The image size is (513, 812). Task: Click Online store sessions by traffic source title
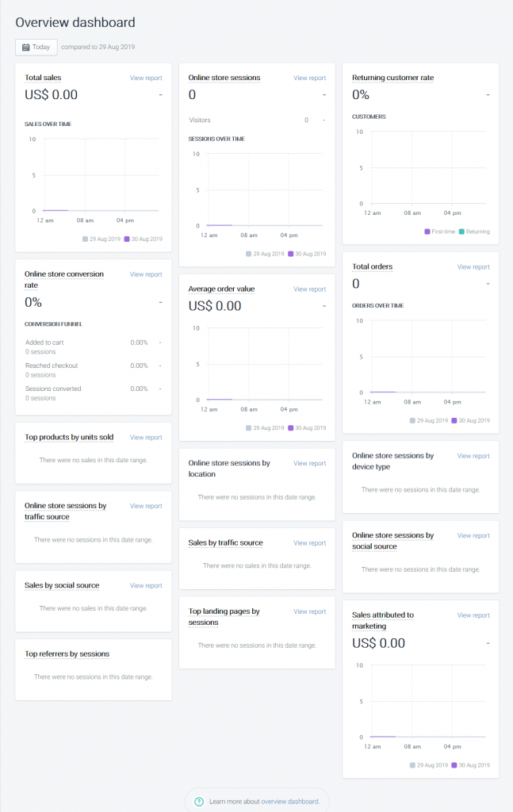(65, 511)
